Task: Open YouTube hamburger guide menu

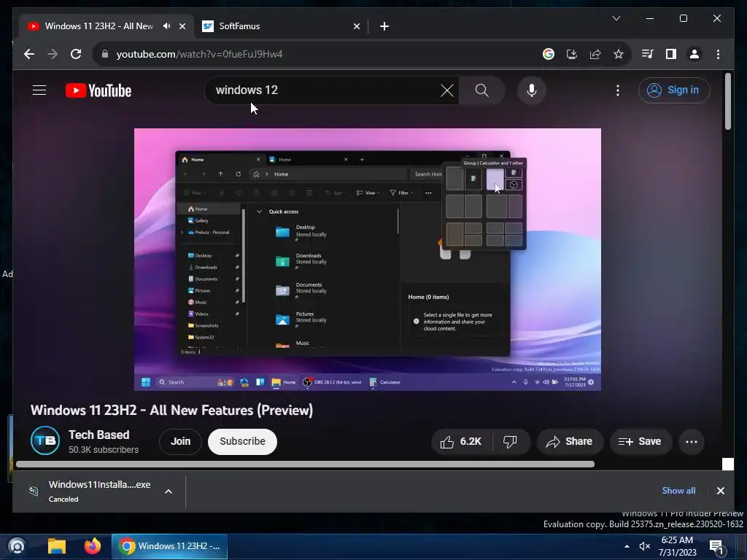Action: tap(39, 90)
